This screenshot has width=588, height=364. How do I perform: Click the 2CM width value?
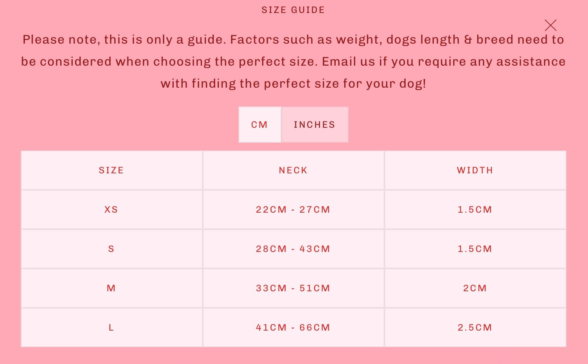[x=475, y=288]
